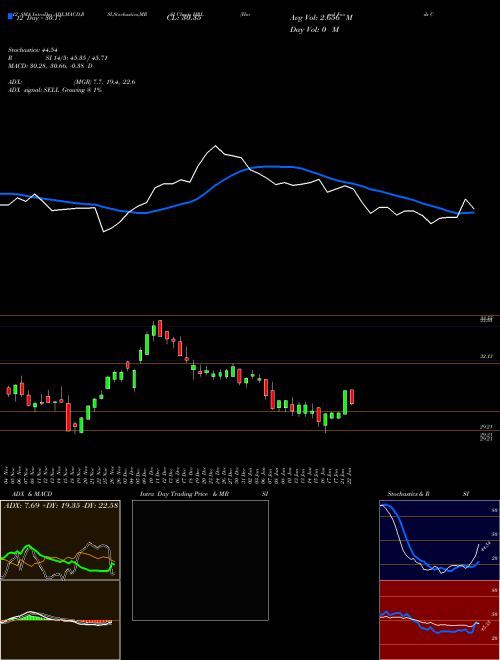Image resolution: width=500 pixels, height=660 pixels.
Task: Click the blue 12-day SMA legend square
Action: point(10,17)
